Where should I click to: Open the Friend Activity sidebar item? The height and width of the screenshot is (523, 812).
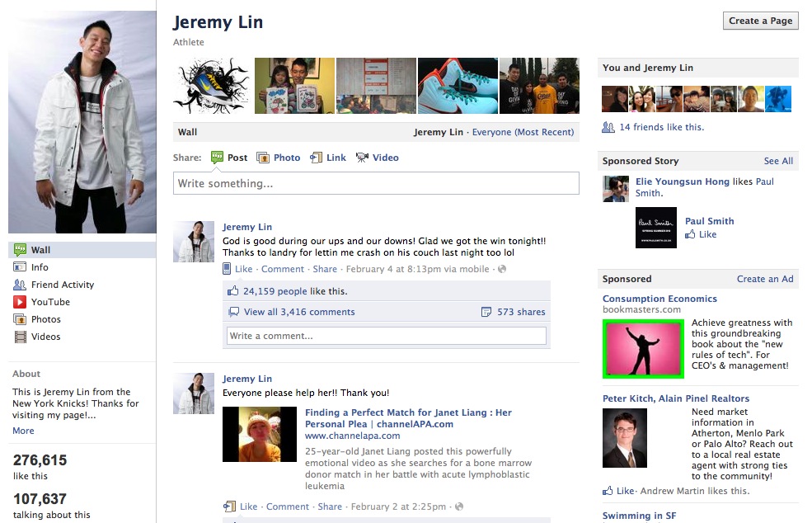62,285
